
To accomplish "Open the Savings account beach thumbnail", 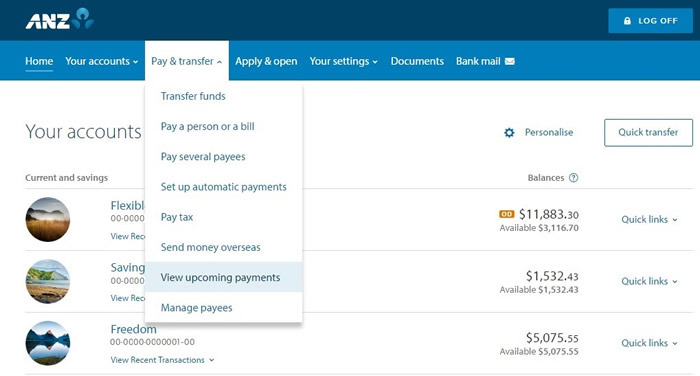I will [x=48, y=281].
